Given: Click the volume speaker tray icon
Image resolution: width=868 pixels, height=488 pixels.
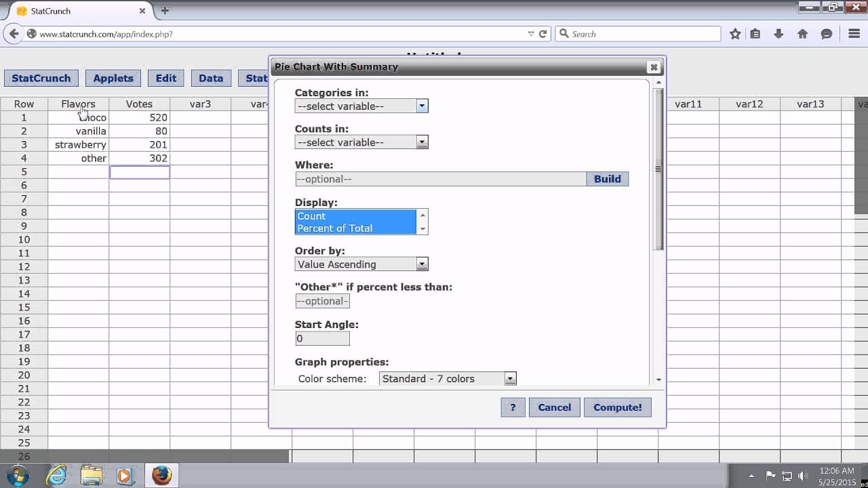Looking at the screenshot, I should [x=804, y=476].
